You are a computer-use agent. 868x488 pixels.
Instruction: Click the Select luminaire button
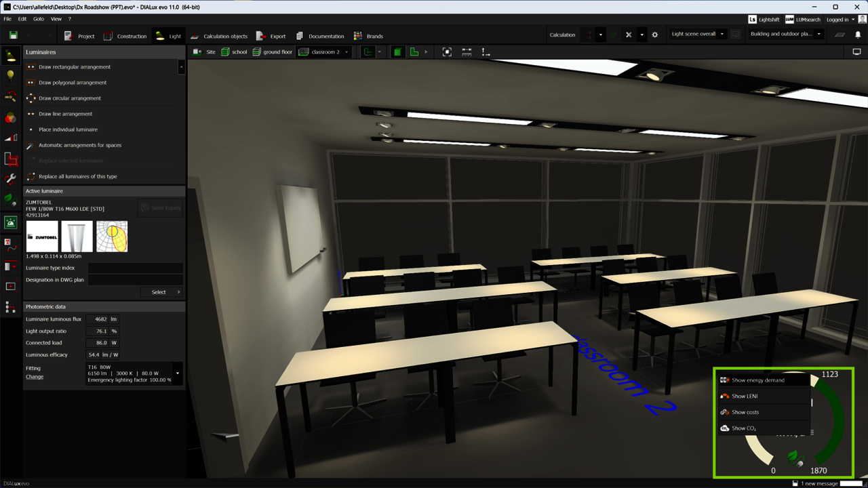(161, 292)
